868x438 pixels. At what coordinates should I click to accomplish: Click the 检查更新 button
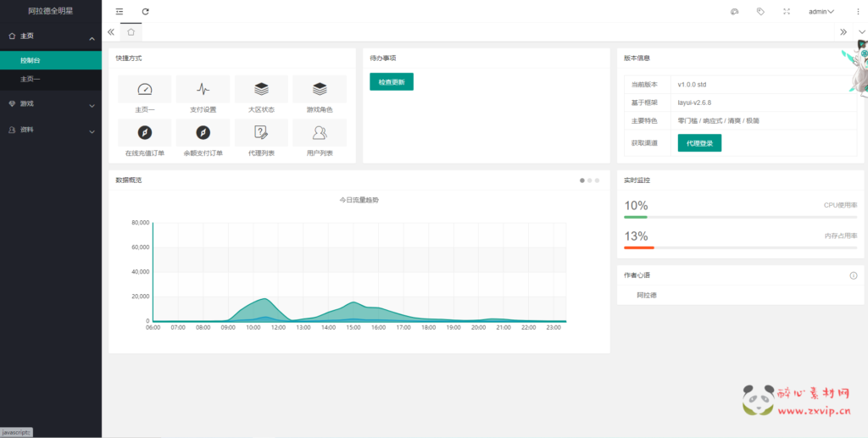point(391,82)
